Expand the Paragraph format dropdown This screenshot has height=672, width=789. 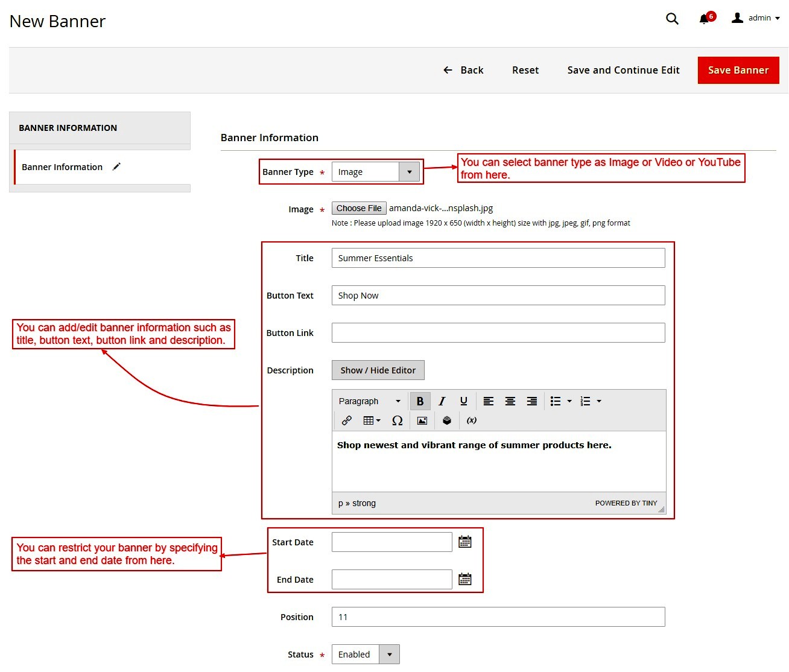tap(369, 401)
